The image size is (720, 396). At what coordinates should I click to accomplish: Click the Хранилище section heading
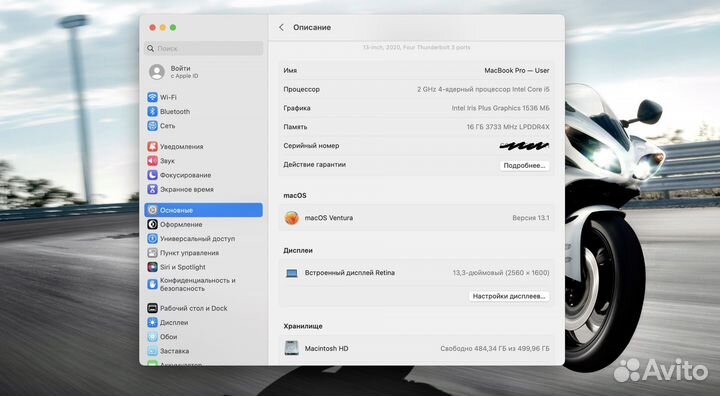point(303,326)
